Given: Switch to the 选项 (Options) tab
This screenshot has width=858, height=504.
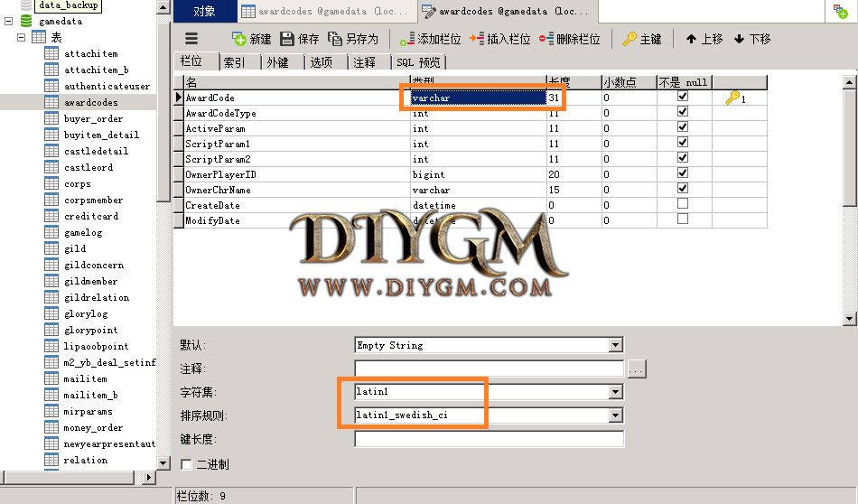Looking at the screenshot, I should pos(326,62).
